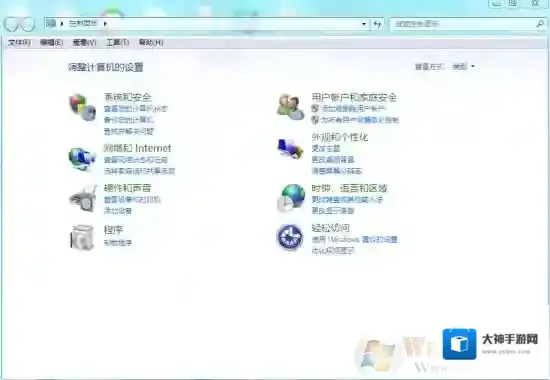Viewport: 550px width, 380px height.
Task: Click 更改键盘或其他输入法 link
Action: (347, 200)
